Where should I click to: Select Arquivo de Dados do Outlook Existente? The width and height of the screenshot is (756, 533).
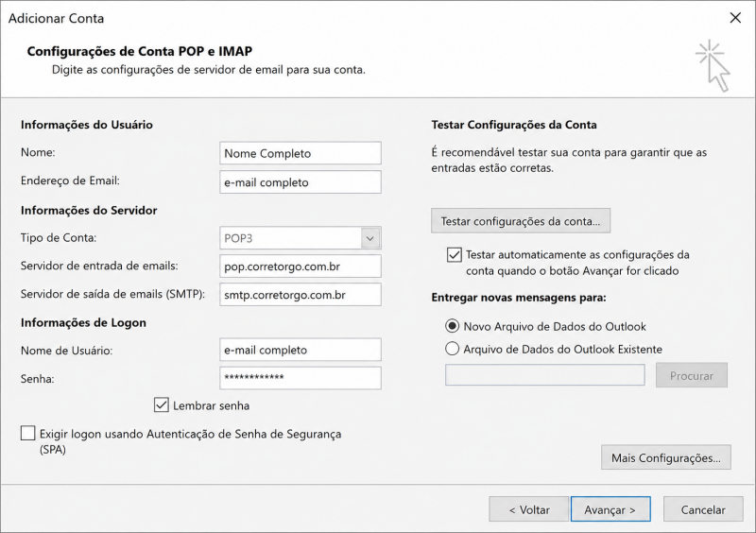(x=452, y=349)
